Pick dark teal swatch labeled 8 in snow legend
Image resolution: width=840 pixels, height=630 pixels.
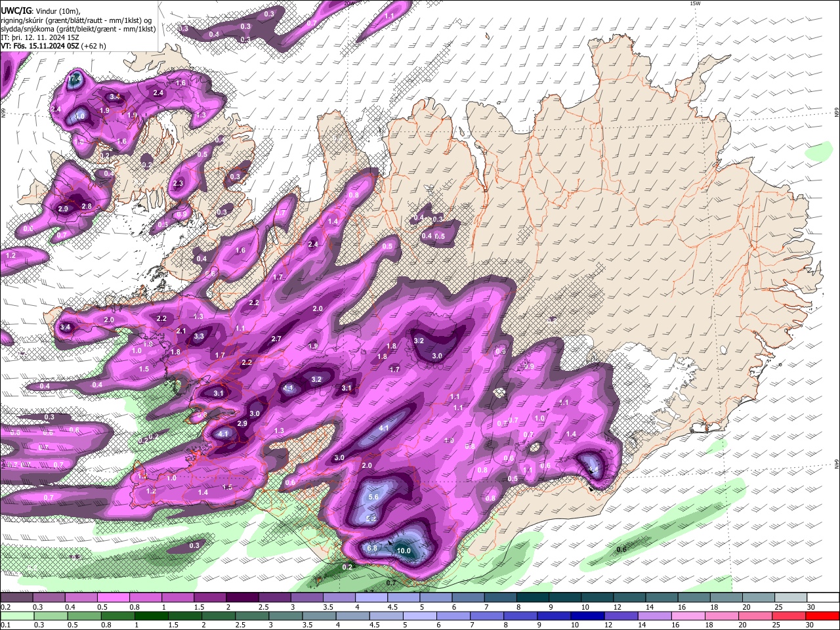pyautogui.click(x=533, y=598)
